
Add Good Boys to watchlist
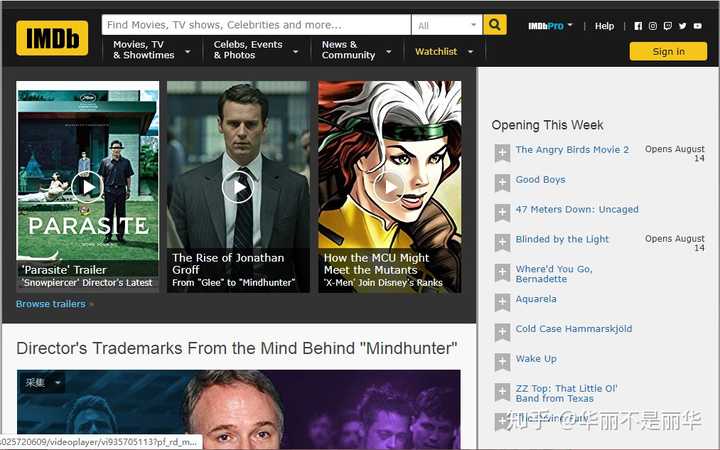(502, 183)
